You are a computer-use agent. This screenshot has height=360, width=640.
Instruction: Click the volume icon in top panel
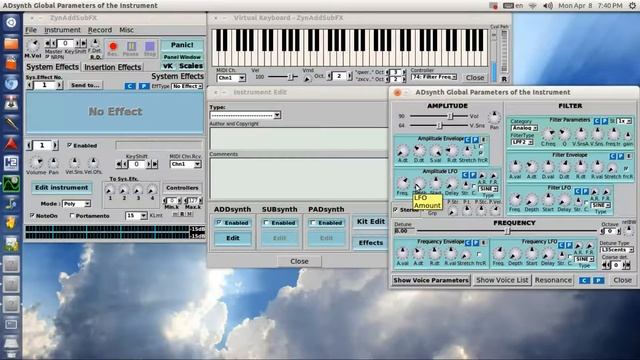click(x=548, y=6)
